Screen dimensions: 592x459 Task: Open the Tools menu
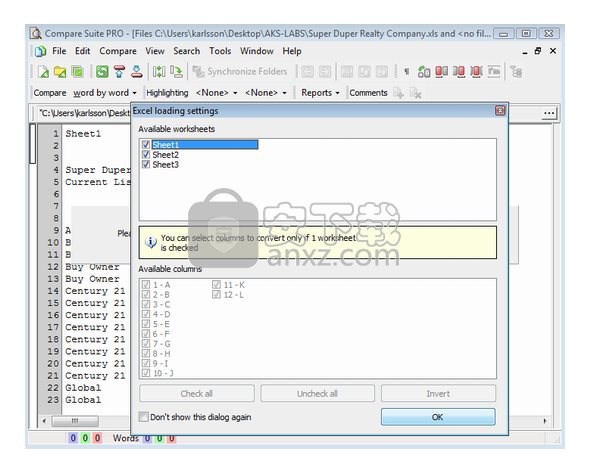click(220, 51)
